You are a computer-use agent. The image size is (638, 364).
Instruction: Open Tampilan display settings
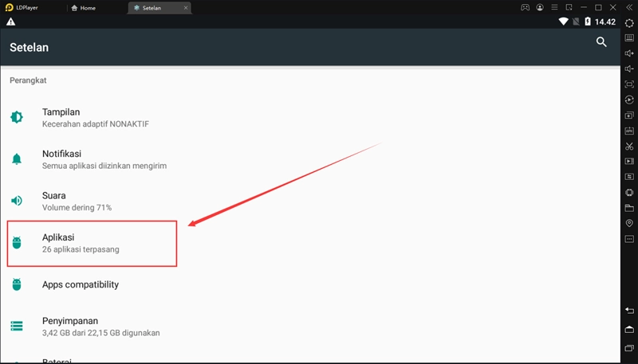point(310,117)
